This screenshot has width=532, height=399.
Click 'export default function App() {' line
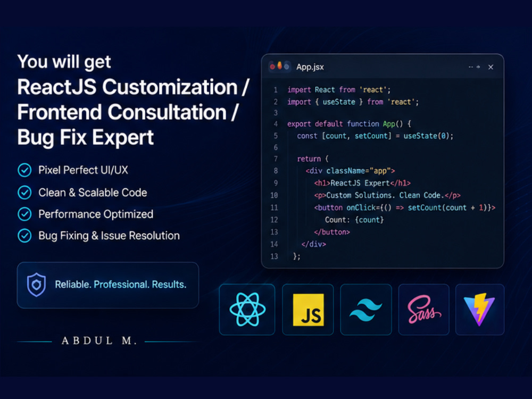click(x=349, y=124)
